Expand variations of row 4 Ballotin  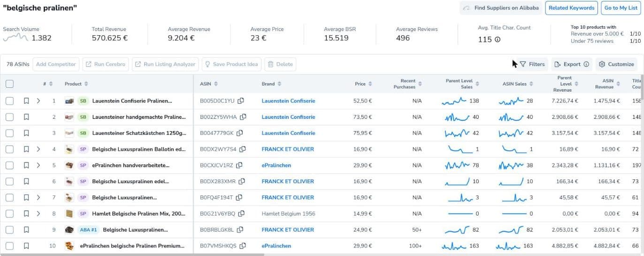[38, 149]
